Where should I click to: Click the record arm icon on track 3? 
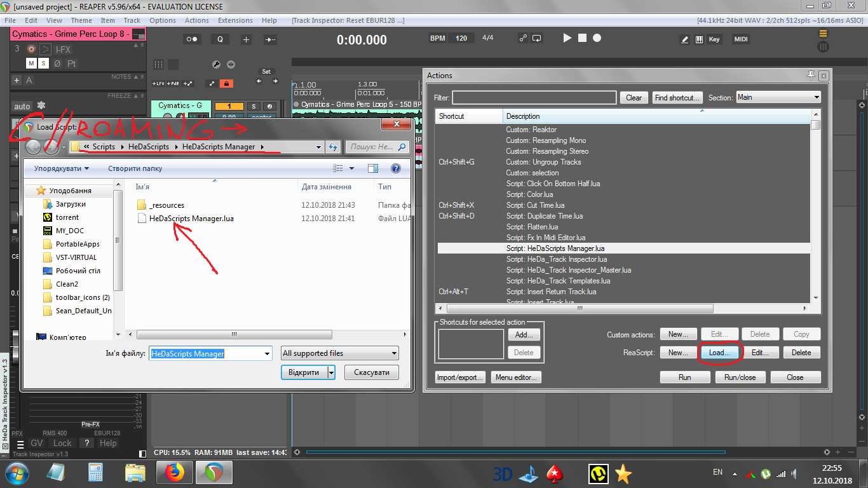(31, 49)
